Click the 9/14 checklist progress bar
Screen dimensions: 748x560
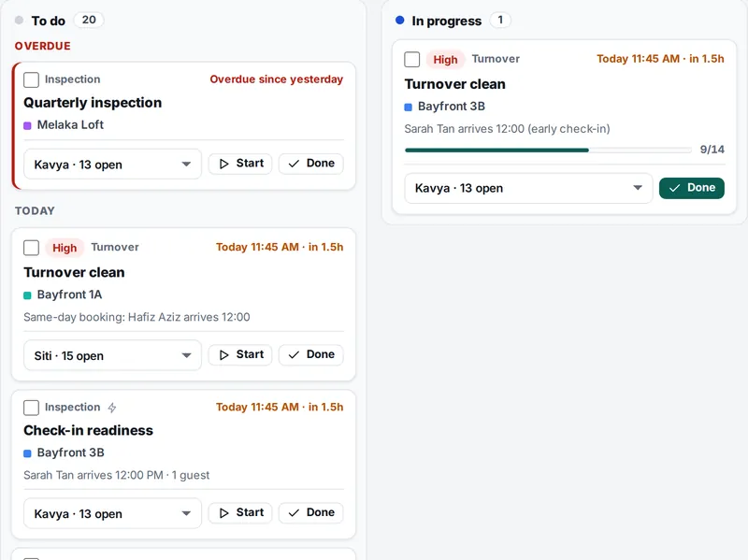tap(548, 151)
